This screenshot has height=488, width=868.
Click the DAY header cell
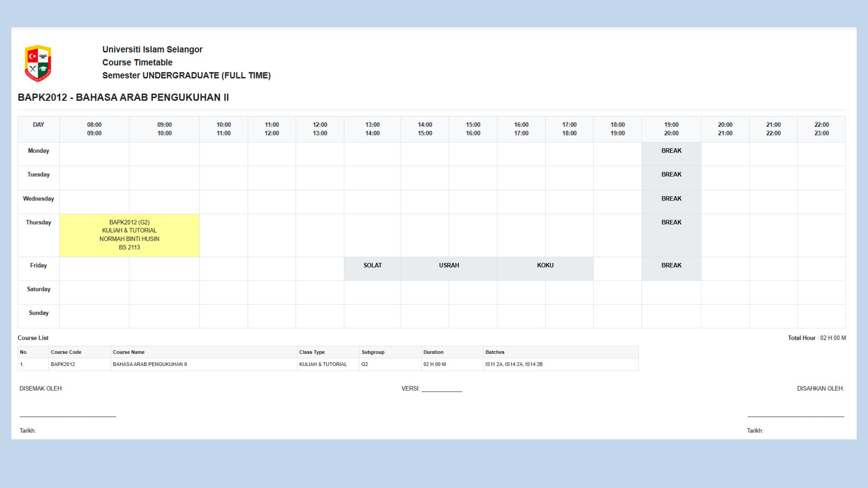pos(38,125)
